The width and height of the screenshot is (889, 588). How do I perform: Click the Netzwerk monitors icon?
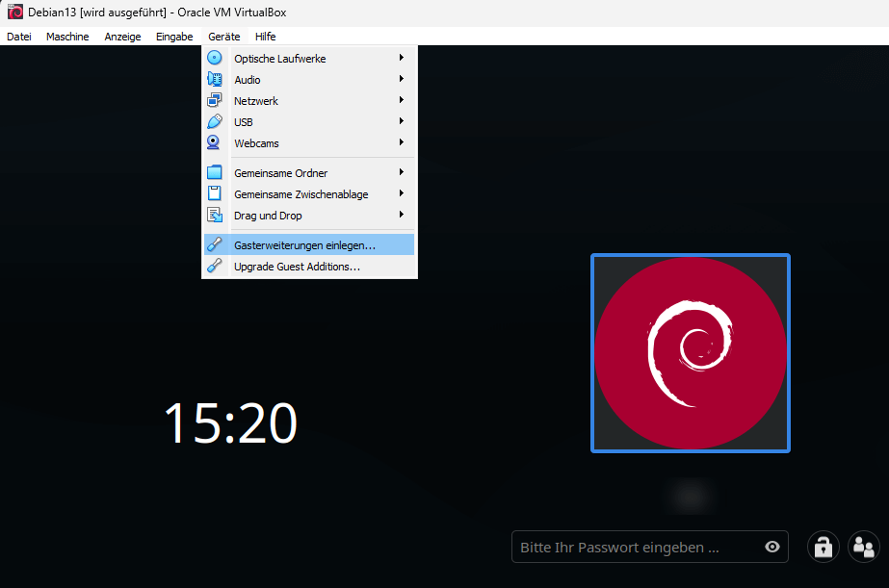(215, 100)
